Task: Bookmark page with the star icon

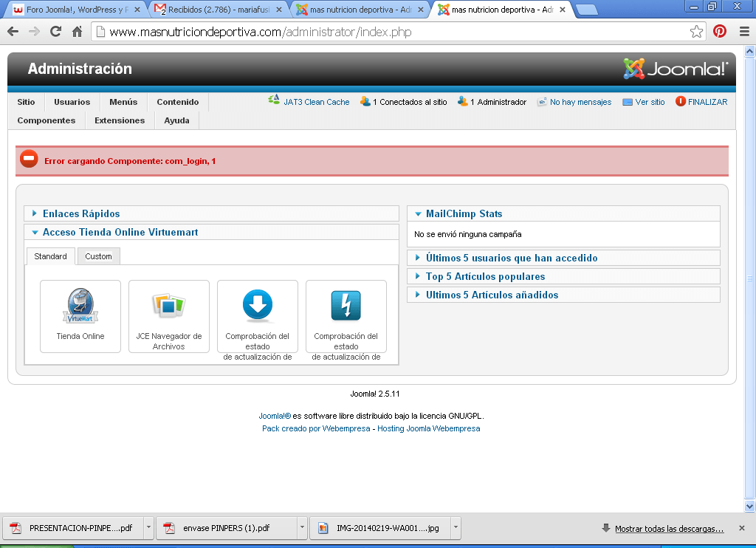Action: [696, 32]
